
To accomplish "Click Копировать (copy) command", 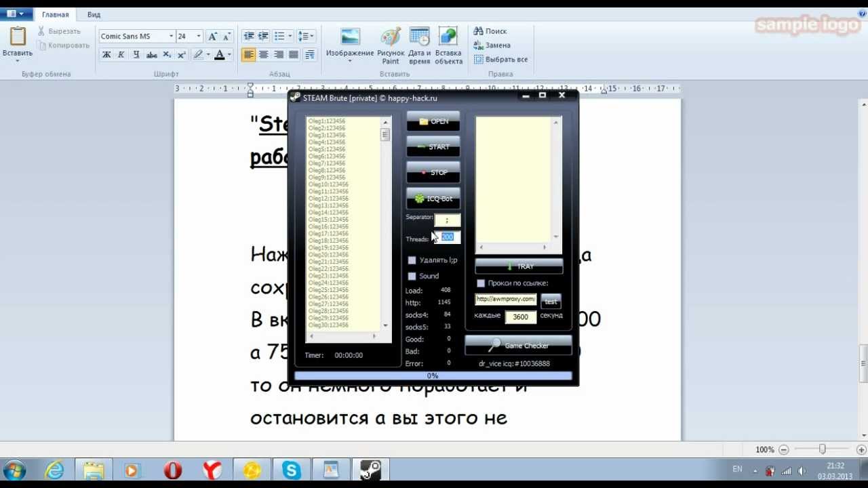I will [x=64, y=45].
